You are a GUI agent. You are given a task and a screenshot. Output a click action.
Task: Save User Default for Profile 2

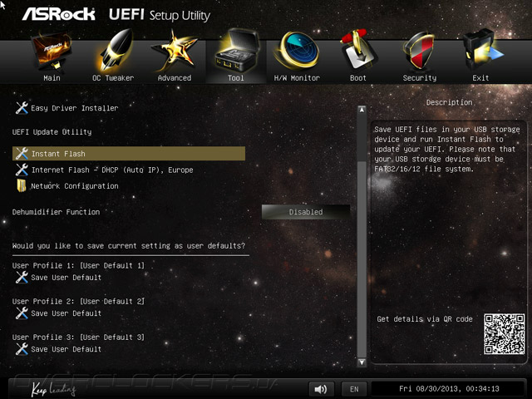pos(66,313)
